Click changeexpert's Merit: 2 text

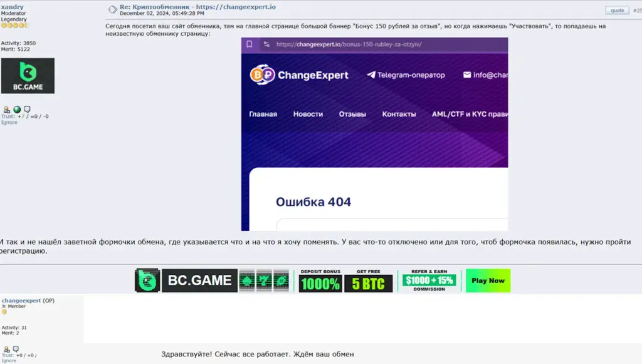tap(10, 333)
